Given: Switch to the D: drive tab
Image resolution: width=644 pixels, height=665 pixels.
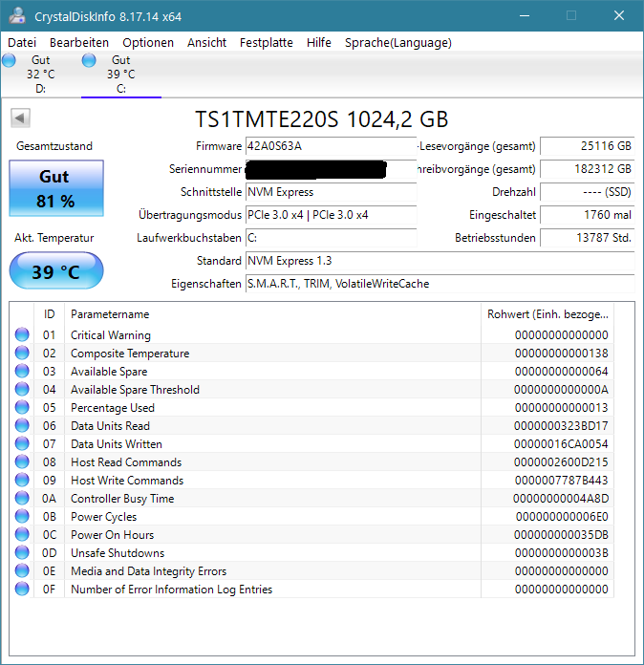Looking at the screenshot, I should tap(41, 75).
